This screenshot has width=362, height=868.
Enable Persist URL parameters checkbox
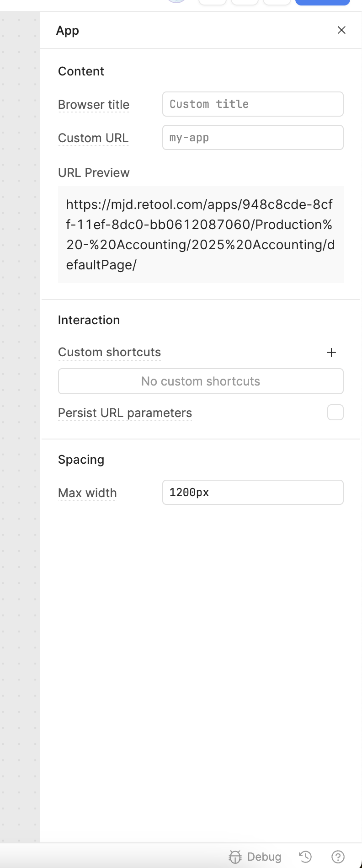[x=335, y=413]
